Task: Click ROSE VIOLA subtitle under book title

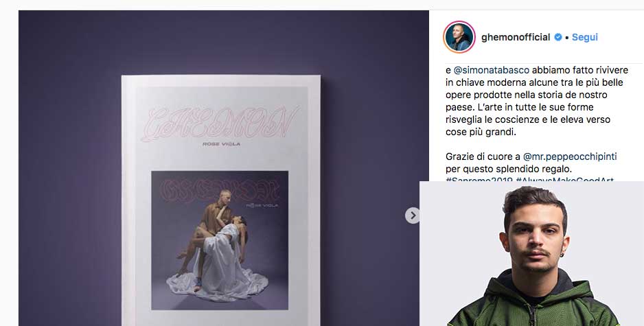Action: tap(221, 144)
